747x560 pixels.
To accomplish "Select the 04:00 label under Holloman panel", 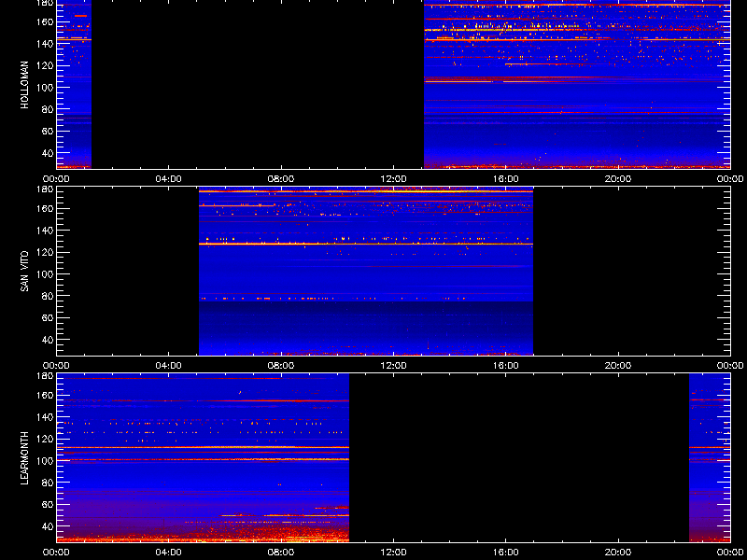I will coord(169,179).
